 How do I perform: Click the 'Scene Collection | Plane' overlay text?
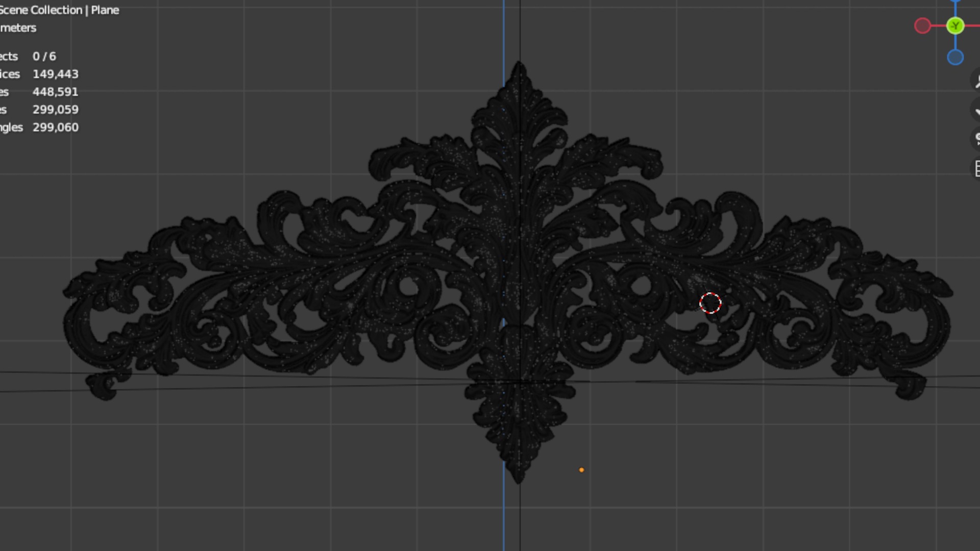[59, 10]
